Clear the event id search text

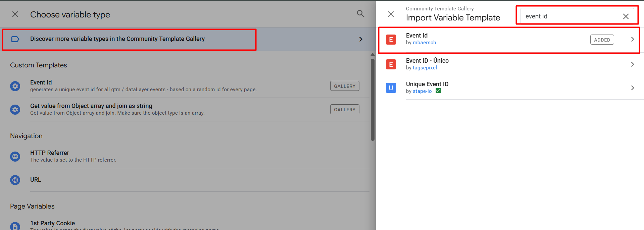pyautogui.click(x=626, y=16)
